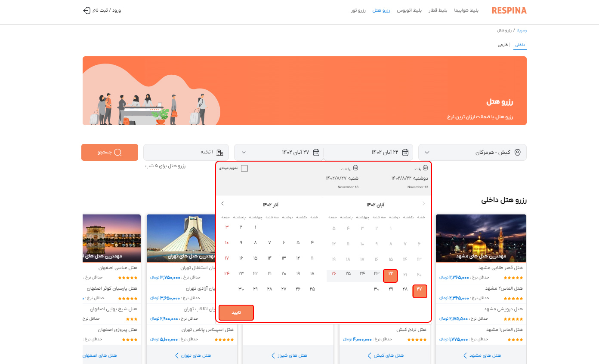Expand the کیش - هرمزگان destination dropdown
Screen dimensions: 599x364
[427, 153]
